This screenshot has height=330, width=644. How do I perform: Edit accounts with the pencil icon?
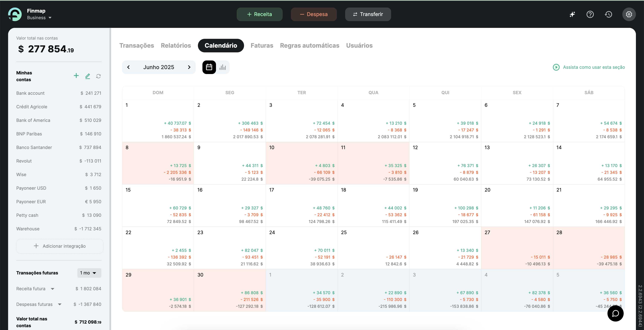[88, 76]
